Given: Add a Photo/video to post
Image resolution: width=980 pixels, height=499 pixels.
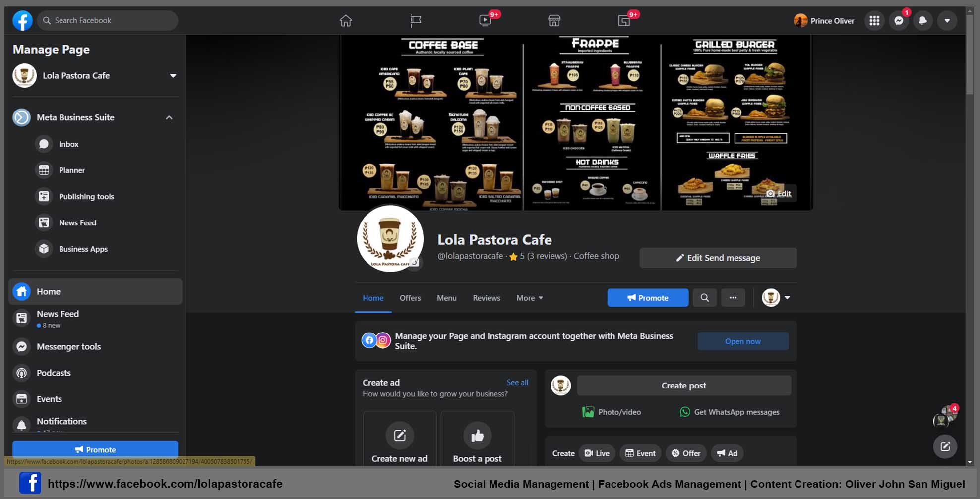Looking at the screenshot, I should pyautogui.click(x=612, y=412).
